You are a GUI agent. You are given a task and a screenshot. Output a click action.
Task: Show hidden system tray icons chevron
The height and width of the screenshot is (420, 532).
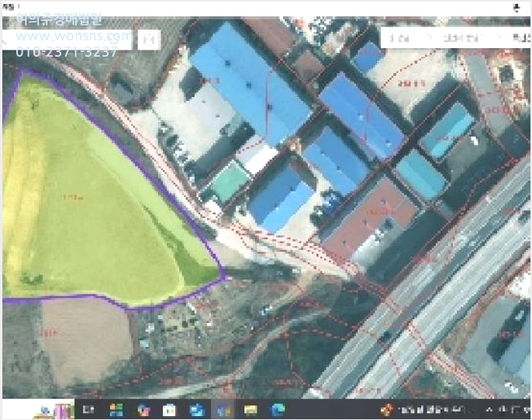pos(489,410)
